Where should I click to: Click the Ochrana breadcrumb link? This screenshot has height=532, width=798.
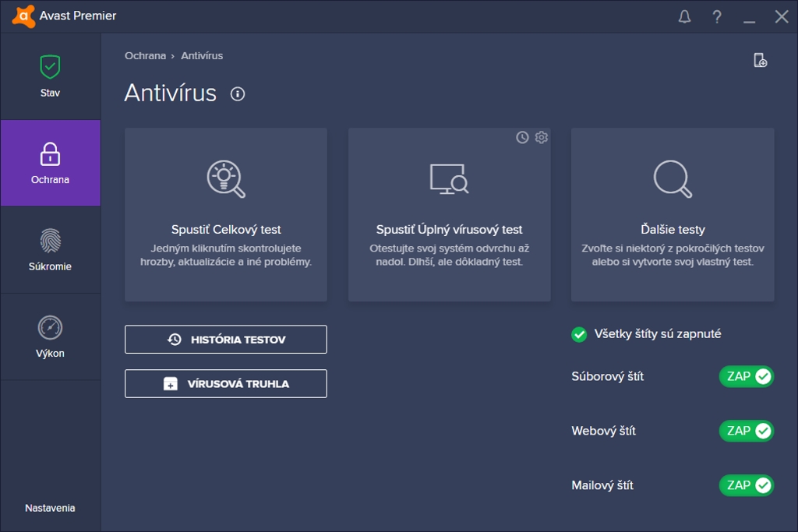click(x=145, y=56)
